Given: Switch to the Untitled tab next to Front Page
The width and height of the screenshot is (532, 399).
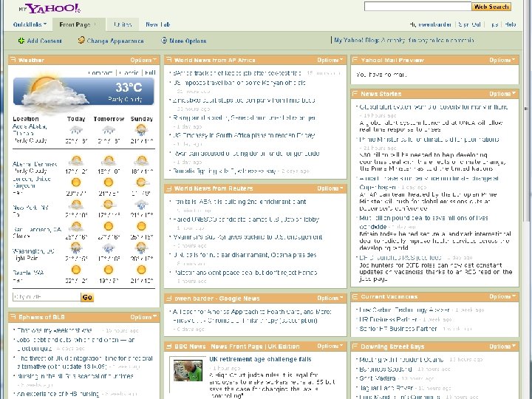Looking at the screenshot, I should pyautogui.click(x=123, y=24).
